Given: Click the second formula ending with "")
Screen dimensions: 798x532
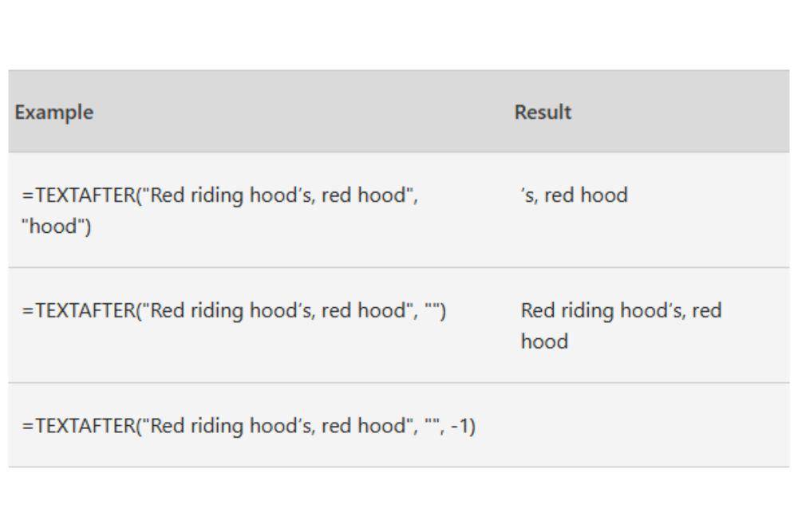Looking at the screenshot, I should pyautogui.click(x=234, y=310).
